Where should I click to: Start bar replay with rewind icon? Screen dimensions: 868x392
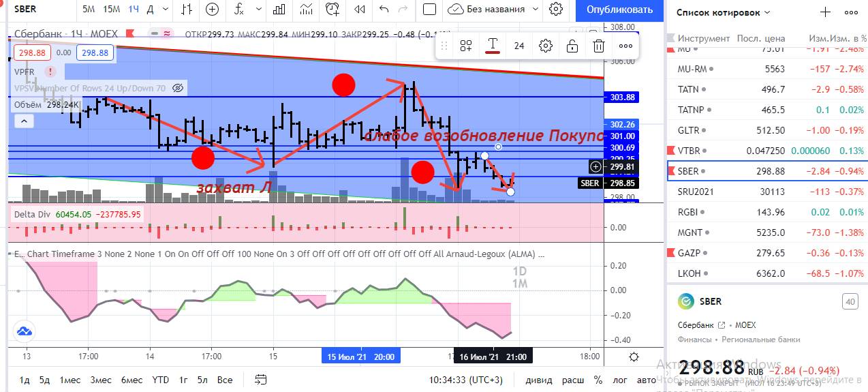tap(359, 10)
